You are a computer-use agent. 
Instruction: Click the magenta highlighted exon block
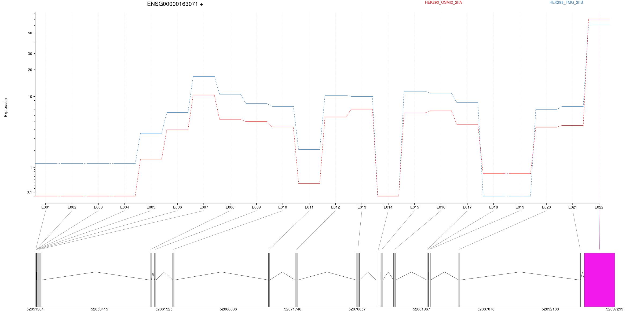[x=599, y=280]
